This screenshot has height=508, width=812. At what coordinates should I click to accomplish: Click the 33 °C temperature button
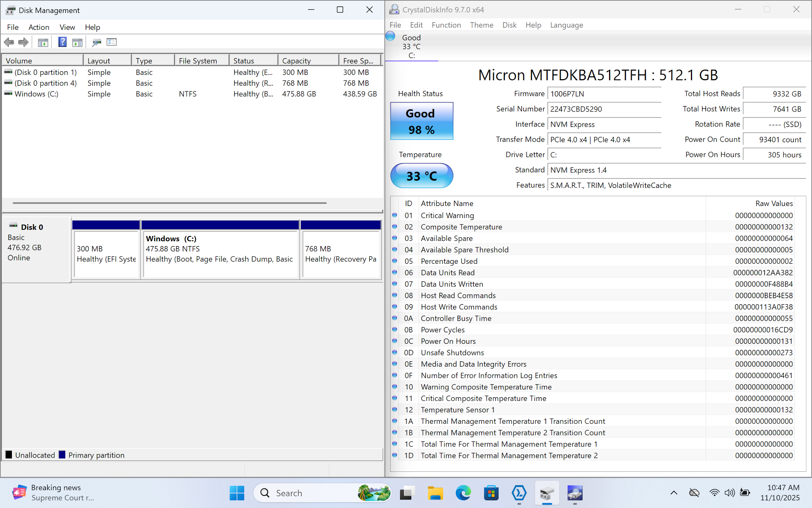coord(422,176)
